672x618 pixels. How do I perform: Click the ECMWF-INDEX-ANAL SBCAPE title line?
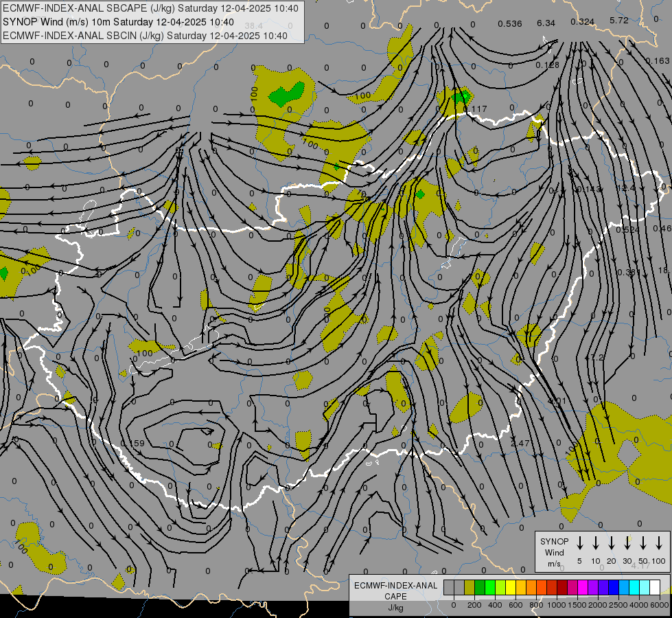(x=150, y=8)
